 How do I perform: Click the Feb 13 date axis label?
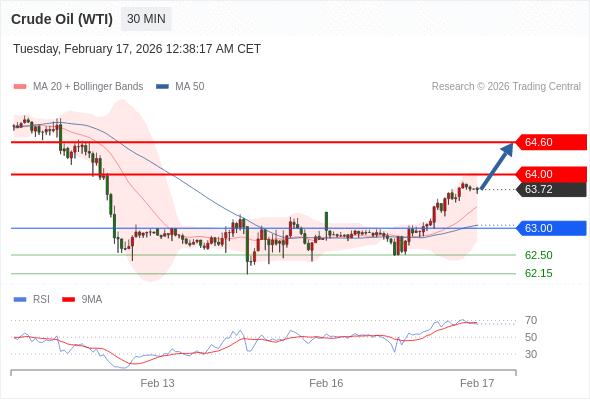point(157,383)
